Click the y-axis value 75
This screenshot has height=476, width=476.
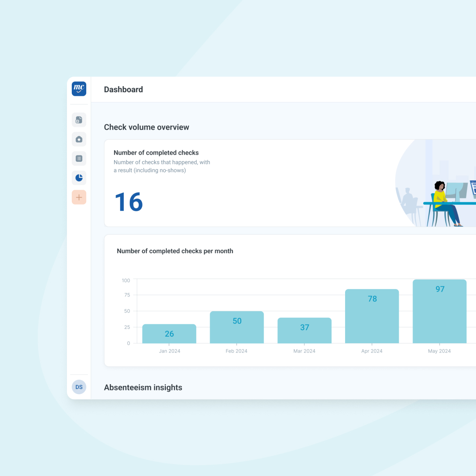click(x=127, y=295)
